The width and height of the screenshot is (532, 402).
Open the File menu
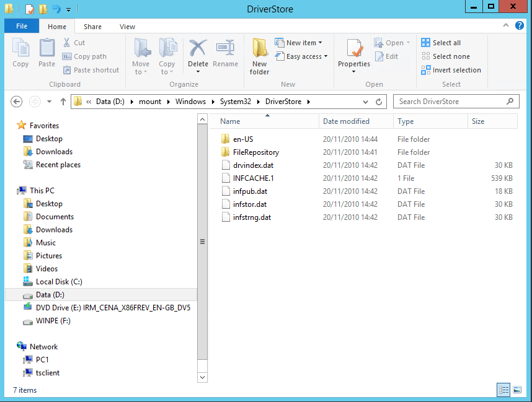pos(21,26)
